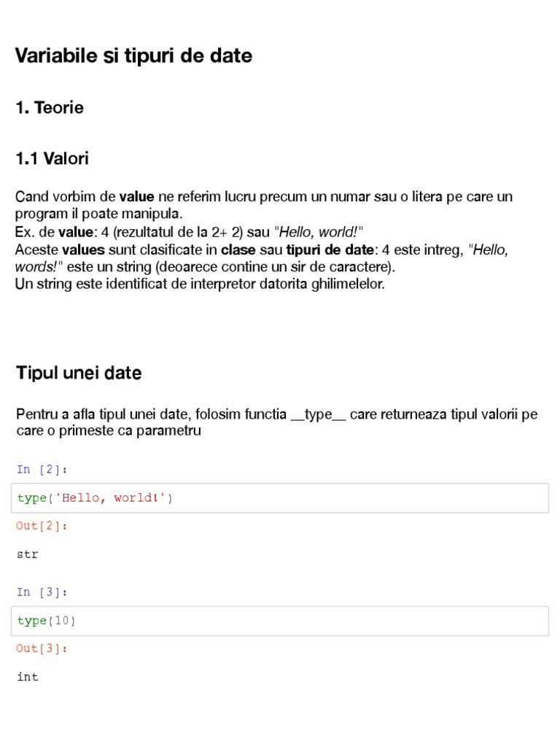The height and width of the screenshot is (747, 560).
Task: Click the bold word 'clase'
Action: (238, 249)
